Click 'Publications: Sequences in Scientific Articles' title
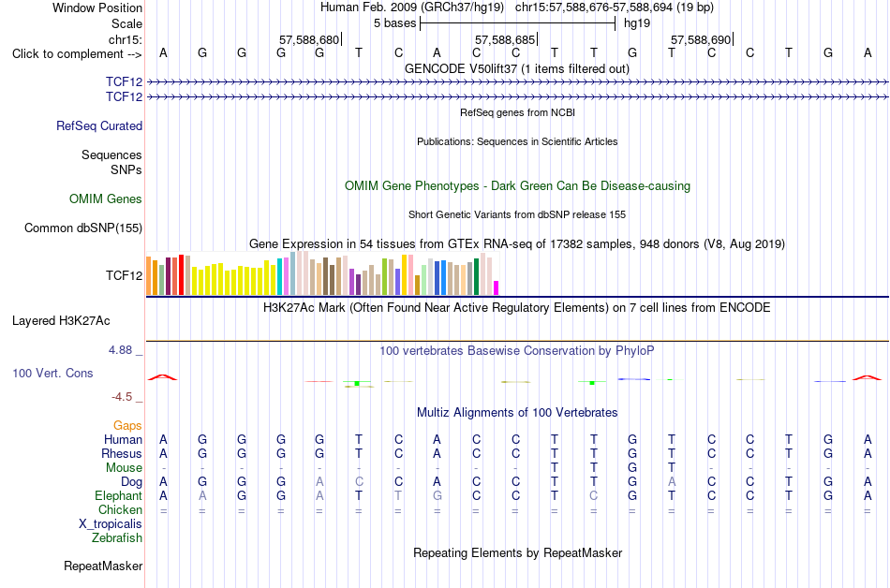The width and height of the screenshot is (890, 588). click(517, 141)
